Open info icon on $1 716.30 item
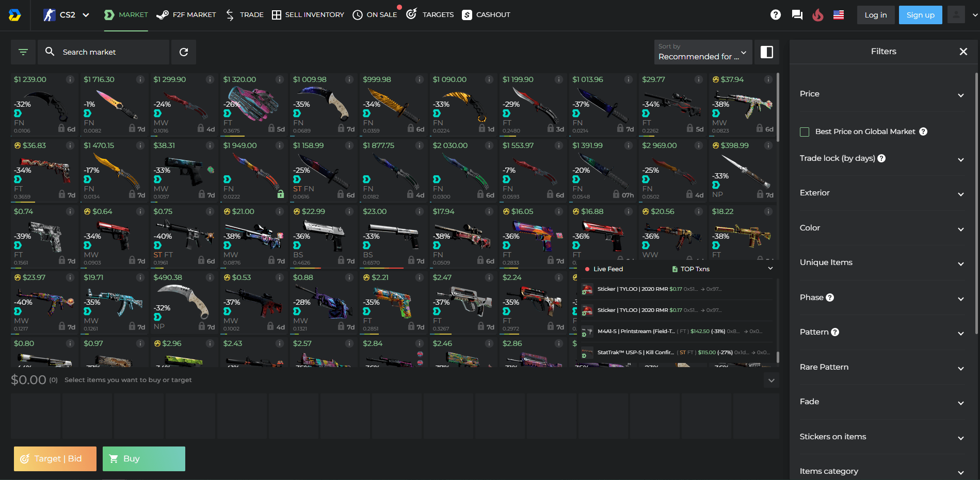 coord(140,79)
